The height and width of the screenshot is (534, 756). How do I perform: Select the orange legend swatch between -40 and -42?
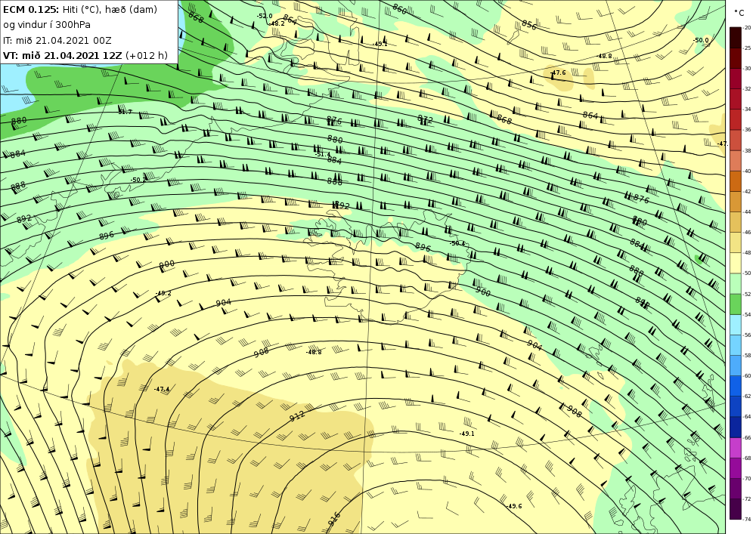coord(736,181)
